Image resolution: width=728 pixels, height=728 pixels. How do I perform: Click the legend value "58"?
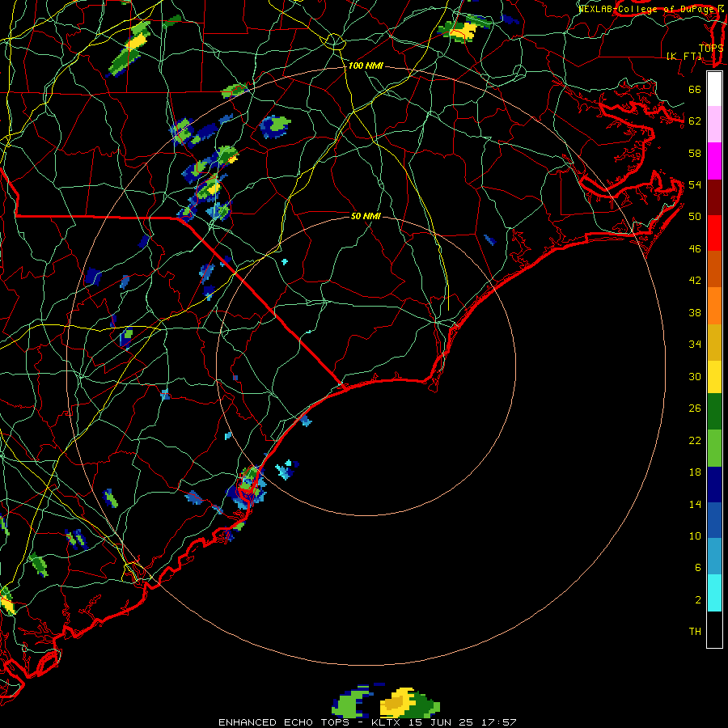pos(695,153)
